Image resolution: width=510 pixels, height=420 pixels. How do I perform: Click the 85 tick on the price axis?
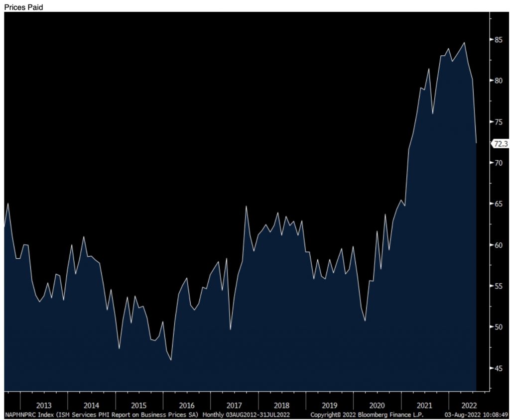[498, 40]
